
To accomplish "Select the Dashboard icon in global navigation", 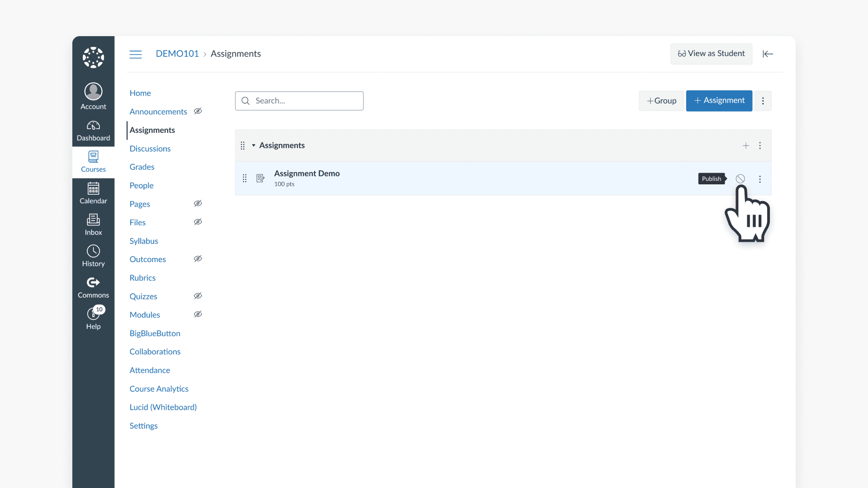I will tap(93, 130).
